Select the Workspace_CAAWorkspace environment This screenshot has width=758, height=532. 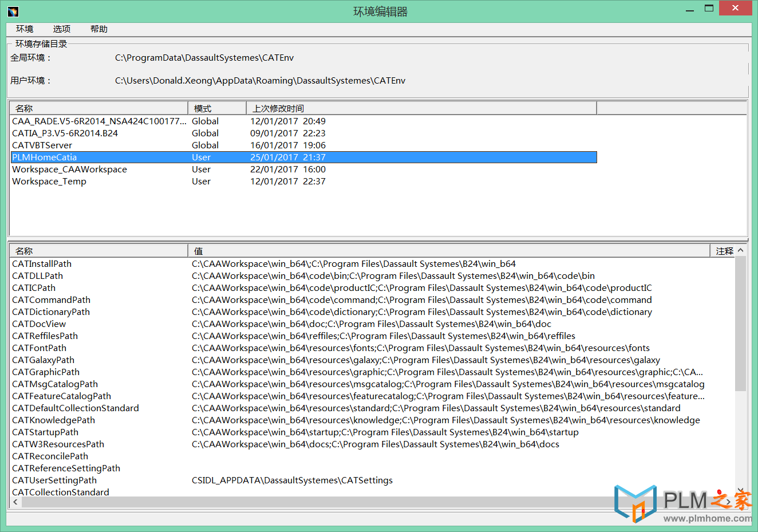pyautogui.click(x=303, y=170)
